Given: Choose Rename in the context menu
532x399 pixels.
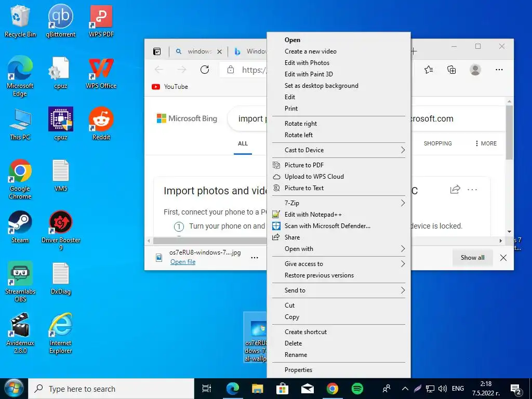Looking at the screenshot, I should pos(339,354).
